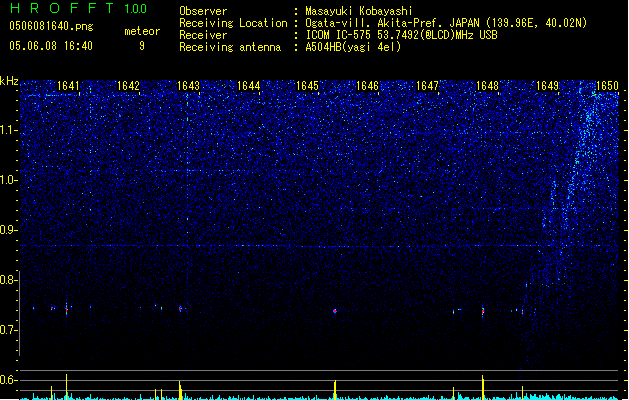Click the Receiving Location label
629x400 pixels.
(233, 23)
